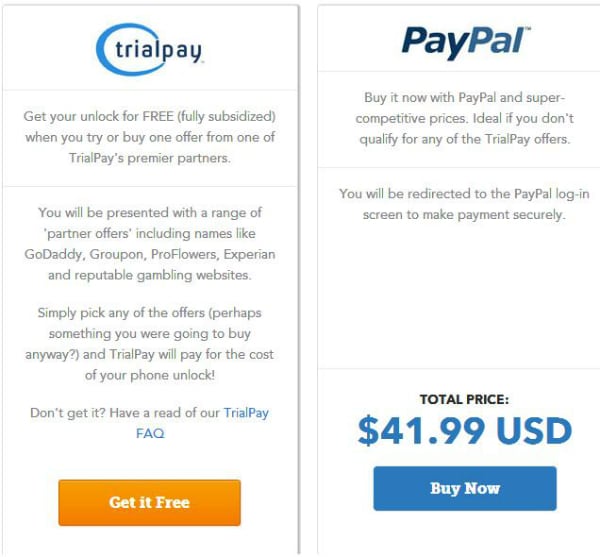Click the 'Simply pick any of the offers' text
Viewport: 600px width, 557px height.
[x=150, y=344]
